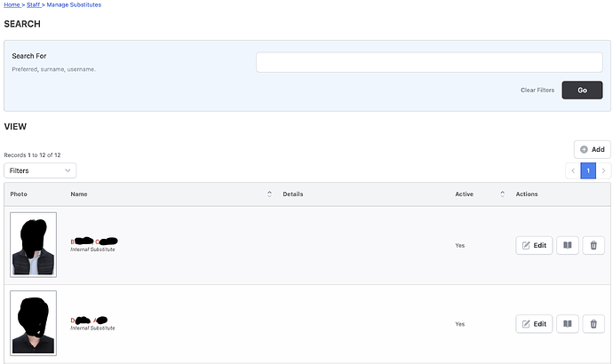
Task: Click the Clear Filters link
Action: click(537, 91)
